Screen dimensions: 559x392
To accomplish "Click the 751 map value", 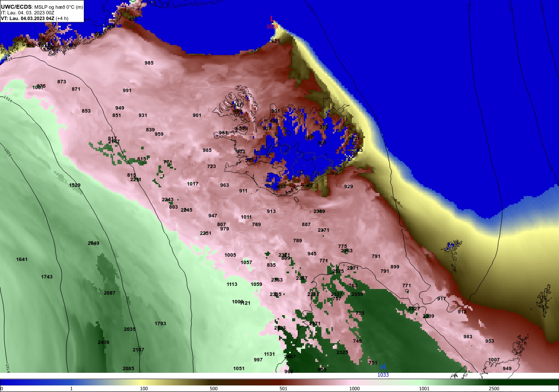I will click(x=373, y=363).
